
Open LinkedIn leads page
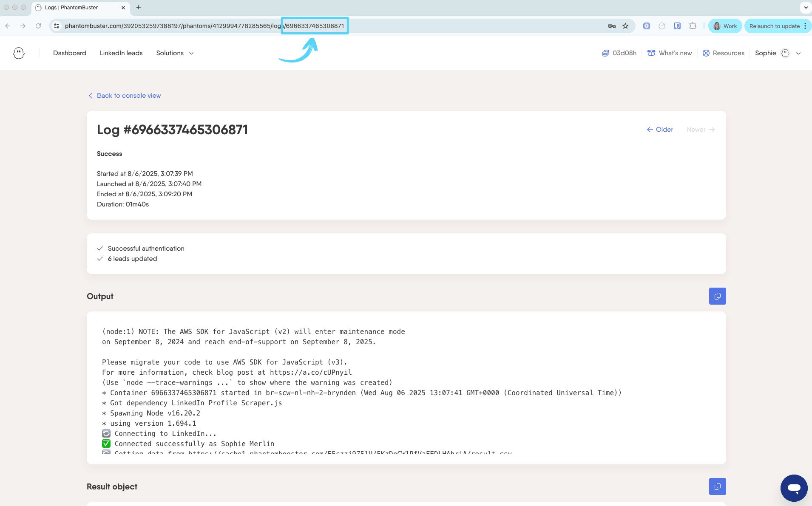point(121,53)
